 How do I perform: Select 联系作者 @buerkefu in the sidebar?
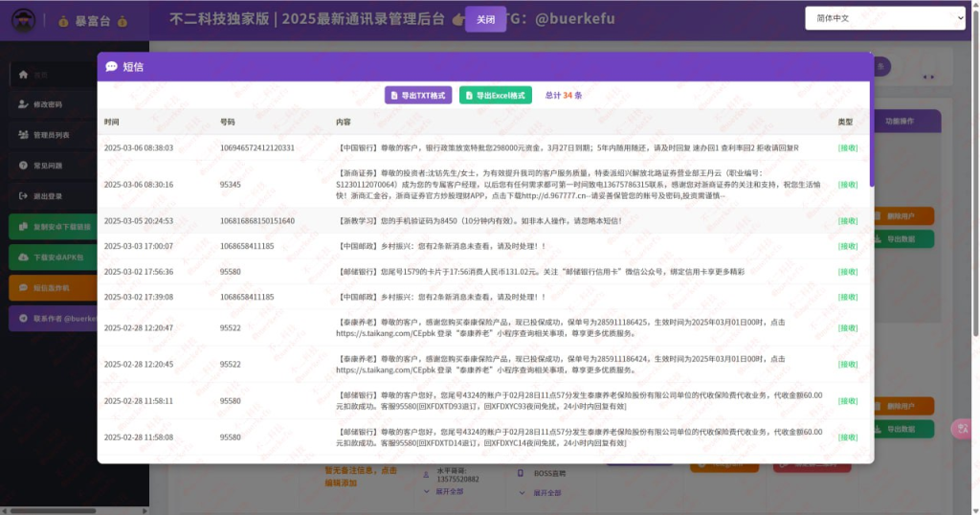pyautogui.click(x=54, y=319)
